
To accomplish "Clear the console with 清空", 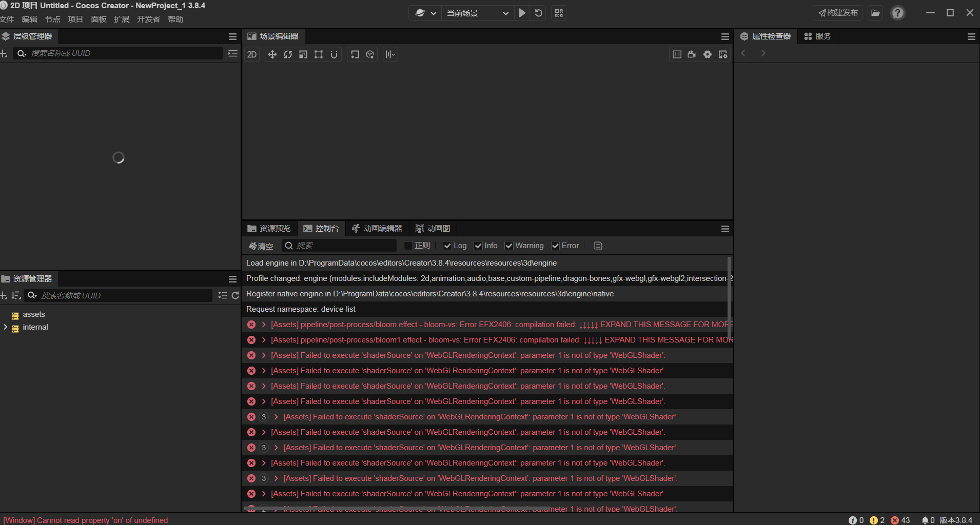I will (x=261, y=246).
